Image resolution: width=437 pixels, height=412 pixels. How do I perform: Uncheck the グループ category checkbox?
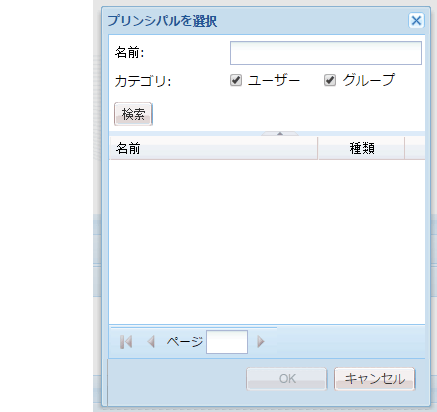pyautogui.click(x=330, y=80)
